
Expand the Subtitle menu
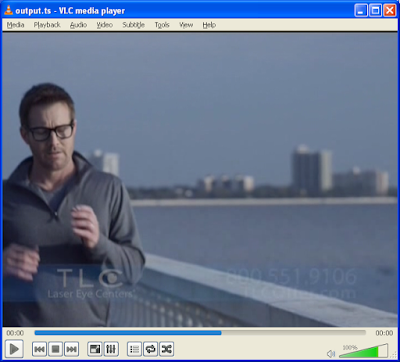(x=133, y=25)
